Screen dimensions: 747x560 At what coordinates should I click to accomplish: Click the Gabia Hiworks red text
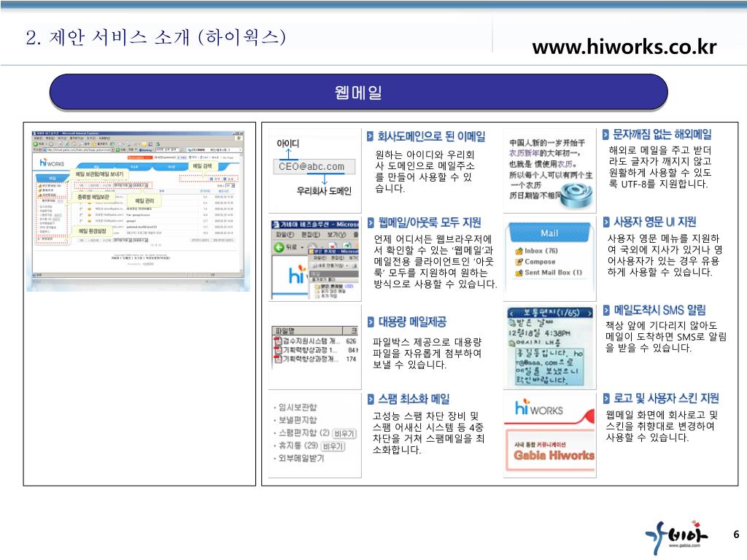pyautogui.click(x=554, y=455)
